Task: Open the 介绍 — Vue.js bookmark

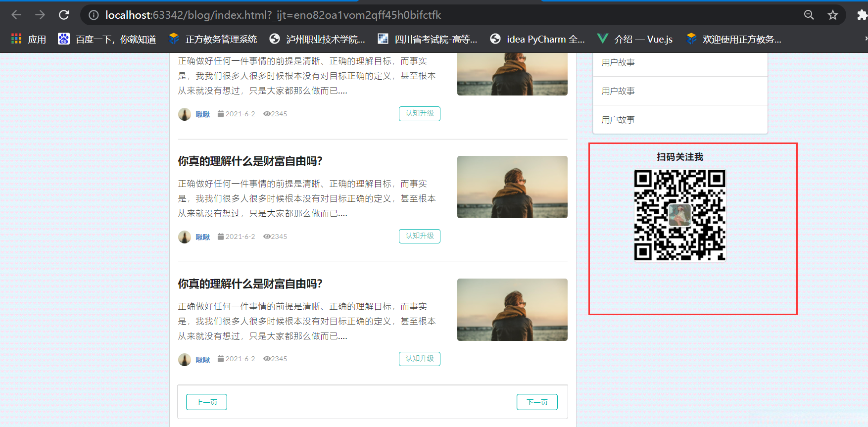Action: (x=635, y=39)
